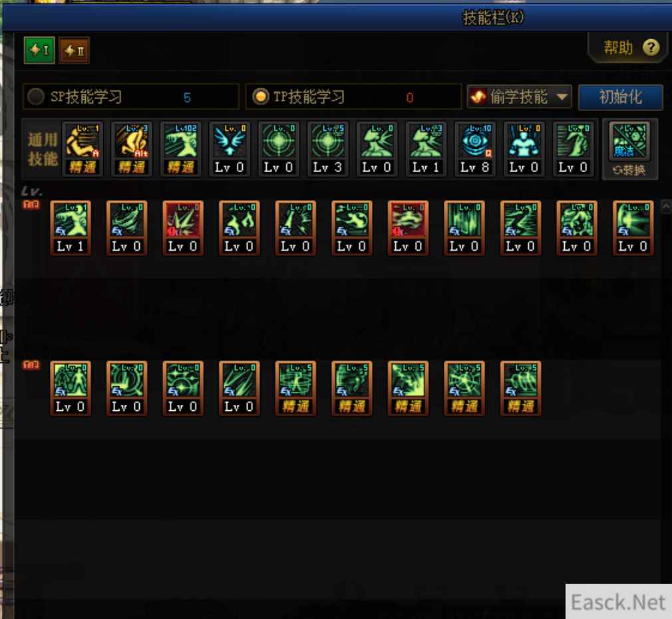Click the blue wings Lv 0 skill icon
This screenshot has width=672, height=619.
(x=230, y=149)
